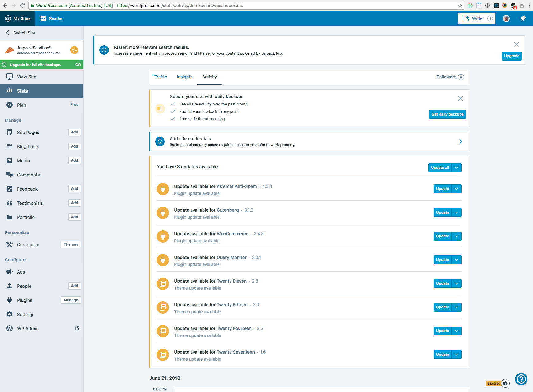The height and width of the screenshot is (392, 533).
Task: Click the Gutenberg plugin update icon
Action: (163, 213)
